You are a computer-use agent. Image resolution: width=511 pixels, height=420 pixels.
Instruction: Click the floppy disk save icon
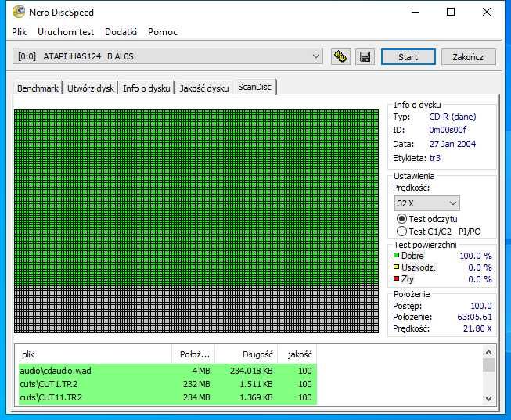pos(365,57)
